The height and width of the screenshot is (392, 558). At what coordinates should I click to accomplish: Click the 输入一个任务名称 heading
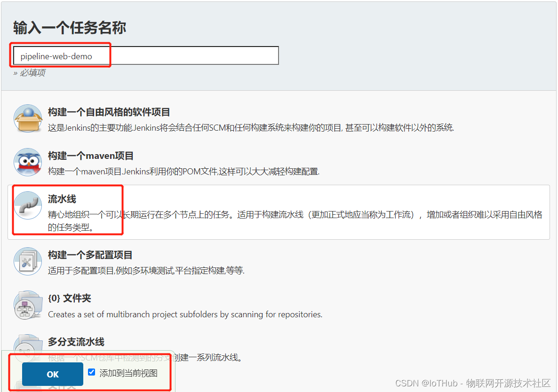pos(69,28)
